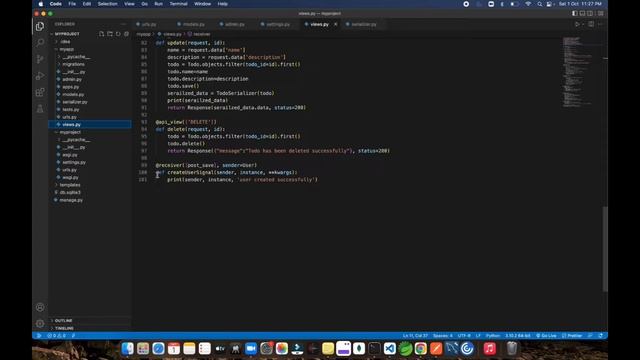Click the Go Live button in the status bar

pyautogui.click(x=546, y=336)
